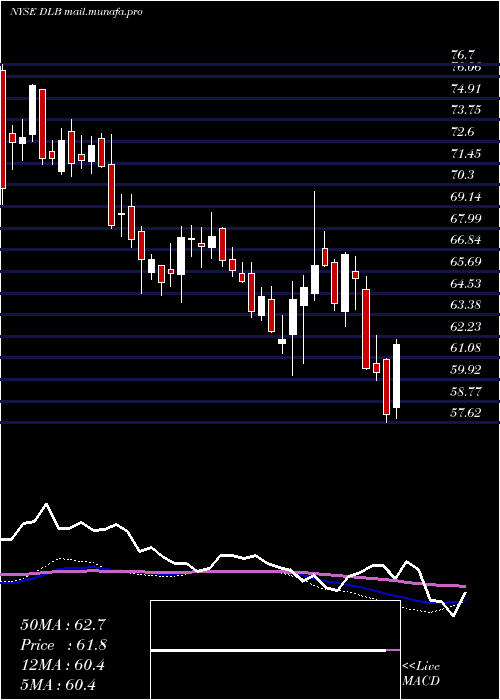
Task: Click the 50MA : 62.7 readout
Action: pos(63,625)
